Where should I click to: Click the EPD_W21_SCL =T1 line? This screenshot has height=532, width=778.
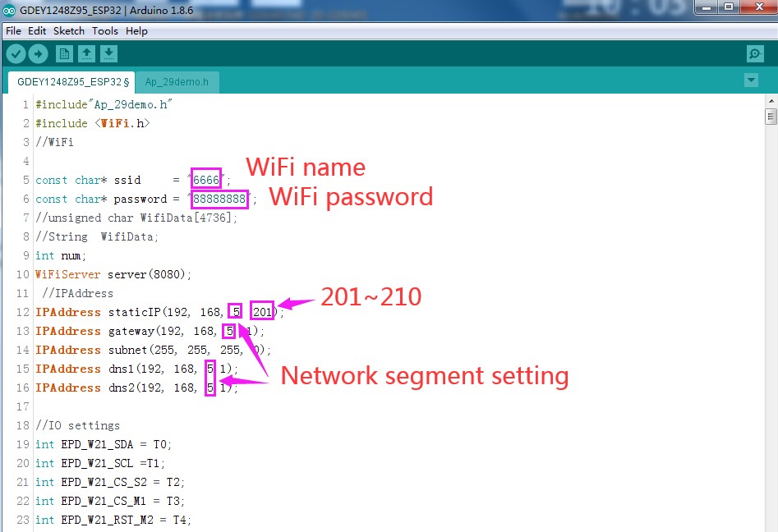click(x=100, y=463)
